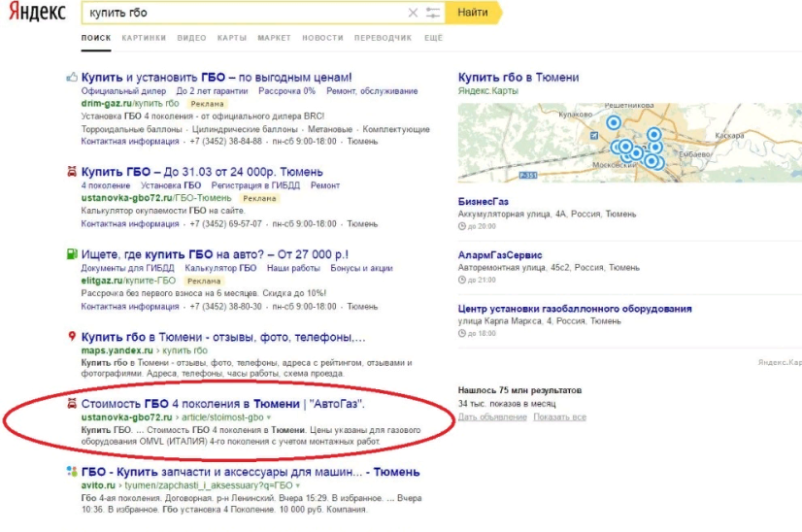Open the Ищете, где купить ГБО на авто ad

tap(215, 254)
